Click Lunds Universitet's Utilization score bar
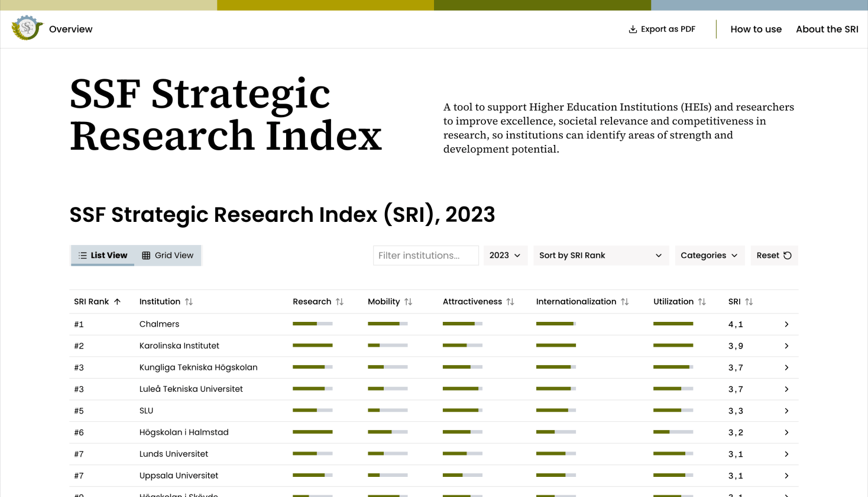 point(673,454)
